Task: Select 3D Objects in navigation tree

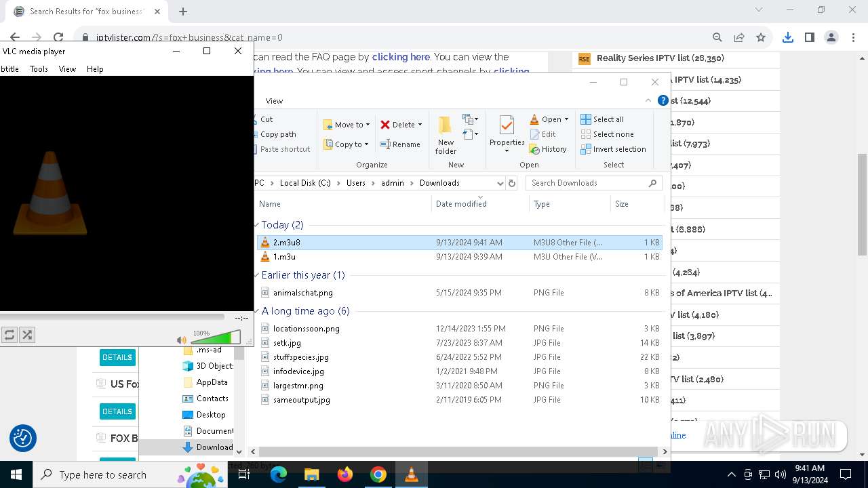Action: click(x=208, y=366)
